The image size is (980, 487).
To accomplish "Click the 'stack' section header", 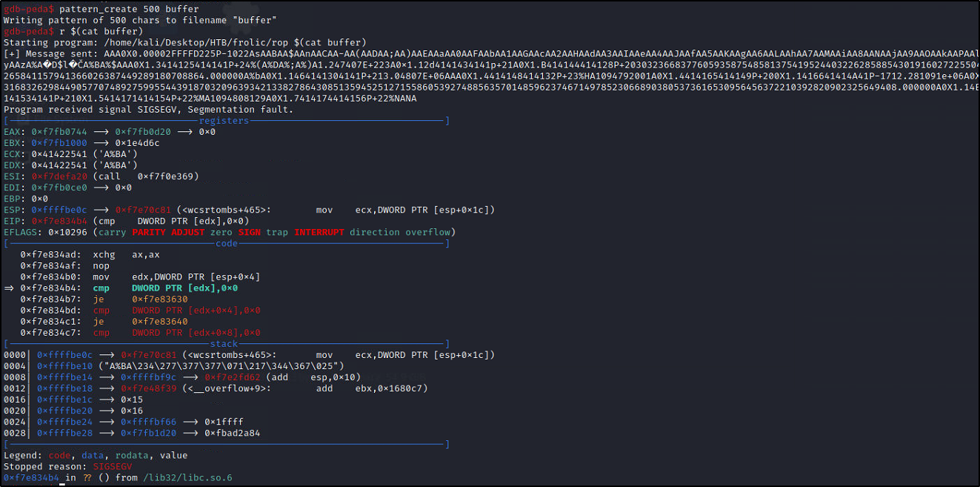I will [224, 342].
